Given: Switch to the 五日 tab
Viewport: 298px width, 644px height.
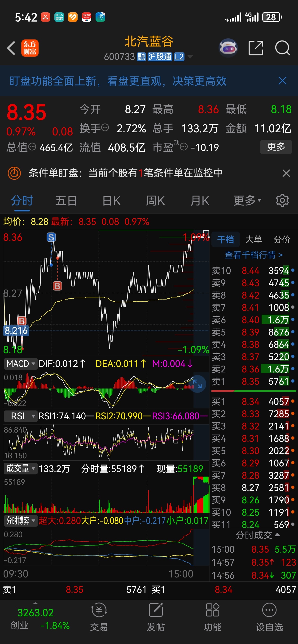Looking at the screenshot, I should 66,201.
